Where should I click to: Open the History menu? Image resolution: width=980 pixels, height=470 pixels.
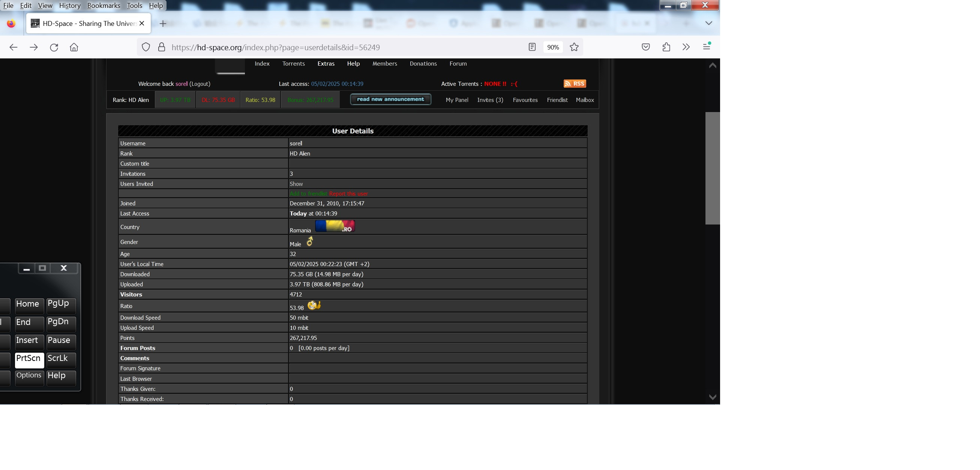tap(70, 5)
